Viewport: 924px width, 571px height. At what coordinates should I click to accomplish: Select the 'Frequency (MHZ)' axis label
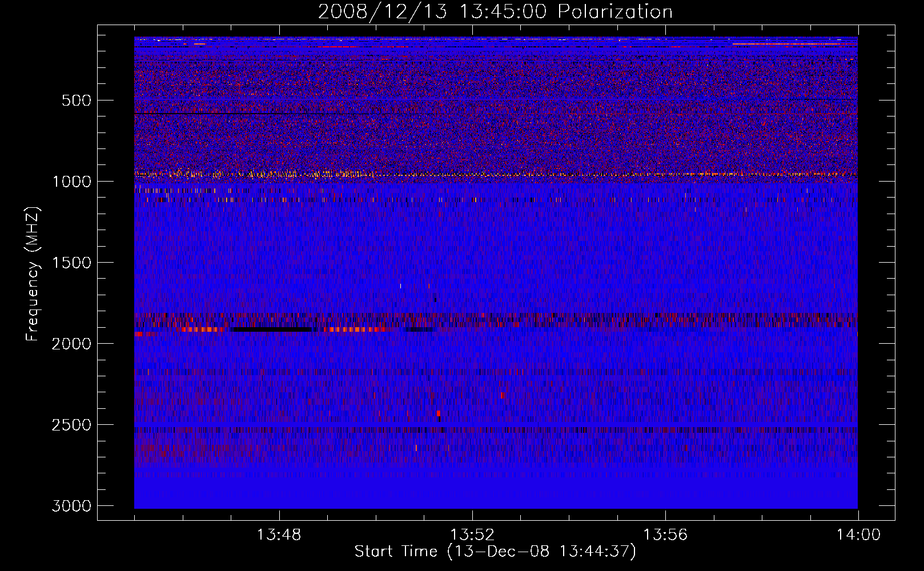(x=33, y=274)
